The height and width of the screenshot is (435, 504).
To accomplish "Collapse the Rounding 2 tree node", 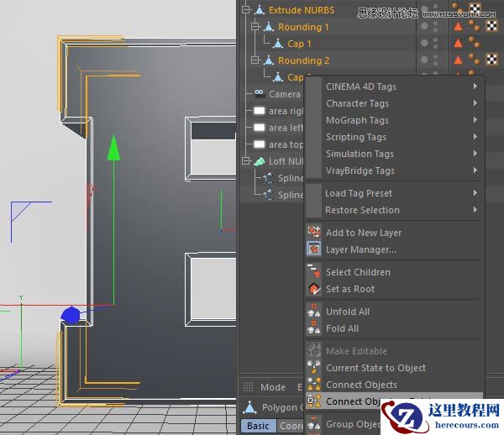I will pos(255,60).
